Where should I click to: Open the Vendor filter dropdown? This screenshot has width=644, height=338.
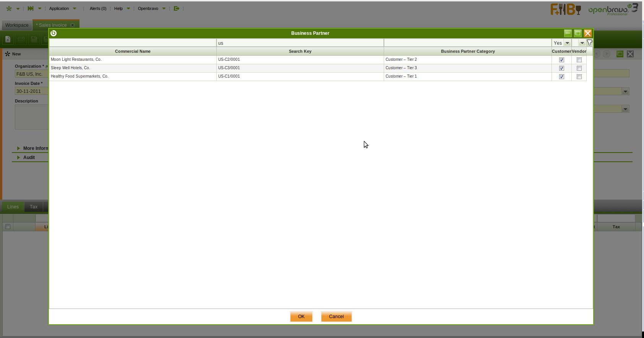pos(582,43)
